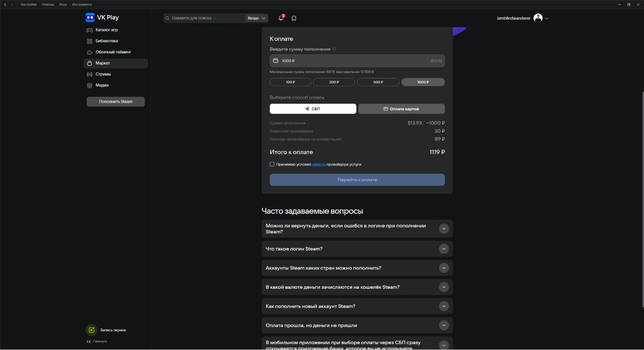Choose the 500 ₽ preset amount
The height and width of the screenshot is (350, 644).
pyautogui.click(x=378, y=82)
